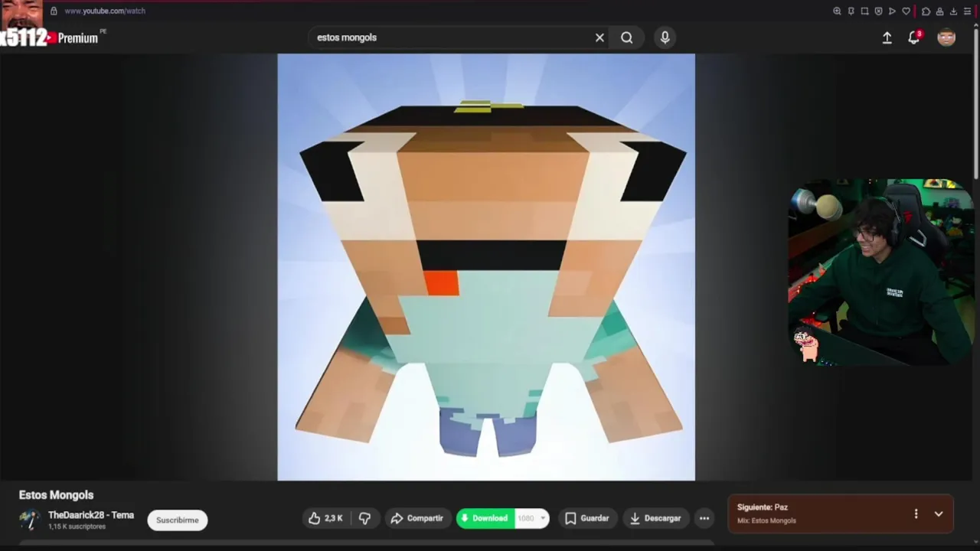Click the www.youtube.com/watch address bar

[x=105, y=11]
